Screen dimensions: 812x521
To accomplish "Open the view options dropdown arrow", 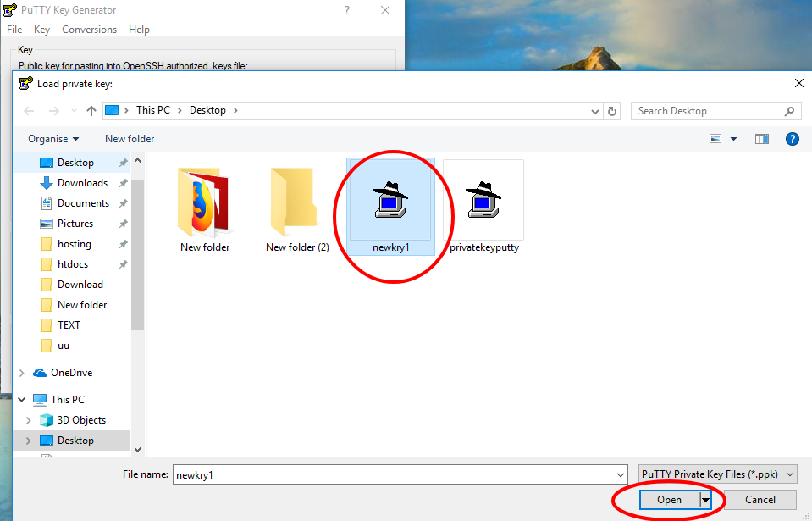I will pos(733,139).
